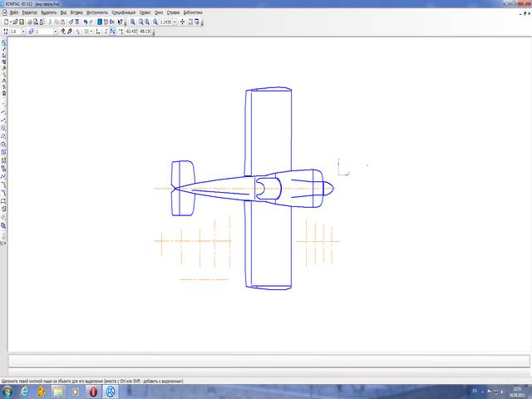This screenshot has width=532, height=399.
Task: Click the Pan view cross-arrows icon
Action: pyautogui.click(x=183, y=22)
